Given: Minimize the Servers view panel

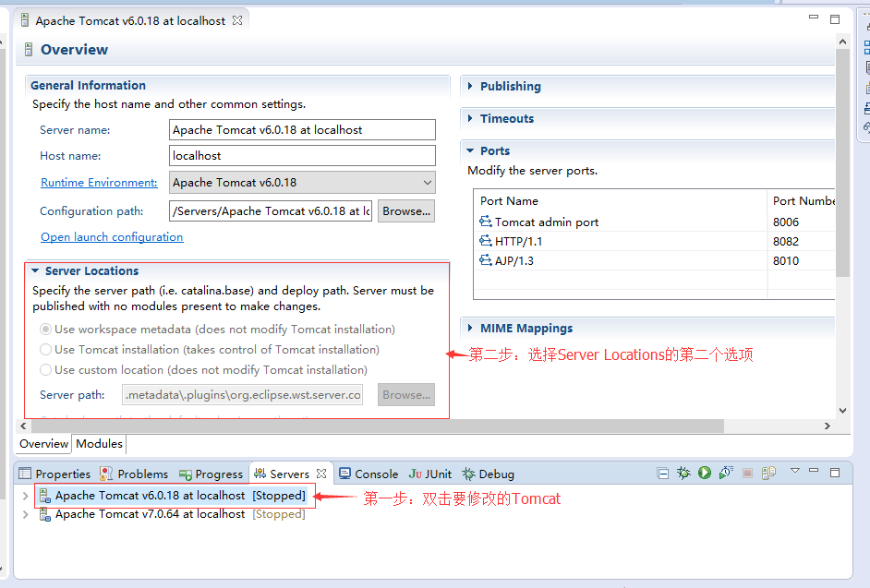Looking at the screenshot, I should coord(814,471).
